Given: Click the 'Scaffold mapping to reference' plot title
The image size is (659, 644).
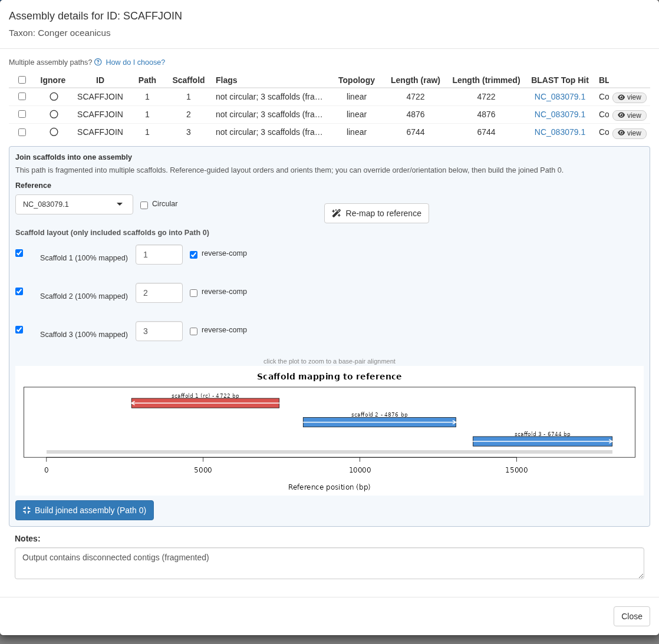Looking at the screenshot, I should click(329, 377).
